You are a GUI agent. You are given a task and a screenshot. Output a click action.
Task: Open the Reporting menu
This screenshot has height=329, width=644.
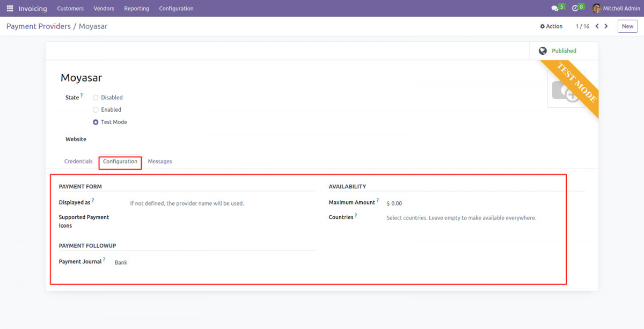[x=136, y=8]
